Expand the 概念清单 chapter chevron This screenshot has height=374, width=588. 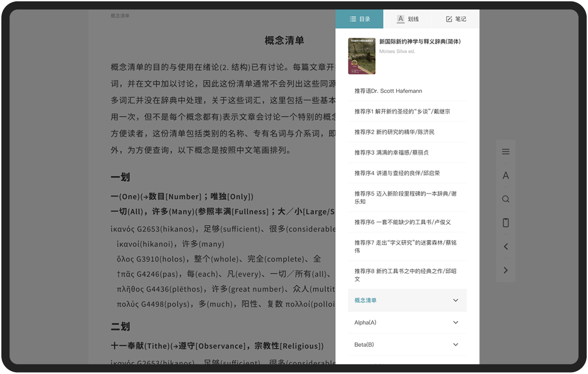pos(455,300)
